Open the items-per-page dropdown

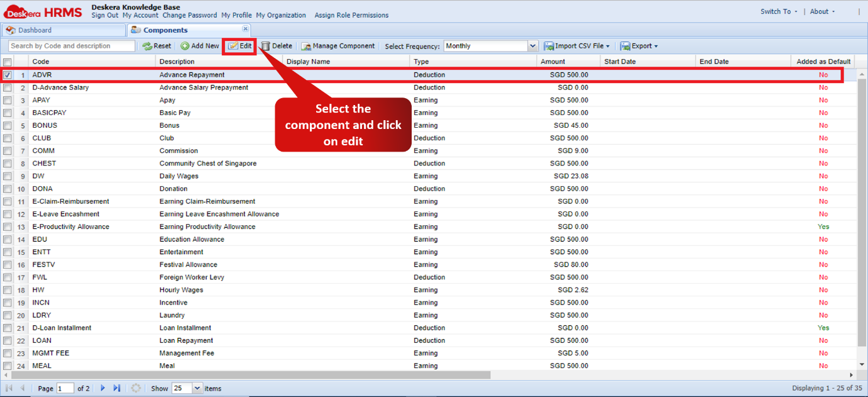tap(197, 388)
